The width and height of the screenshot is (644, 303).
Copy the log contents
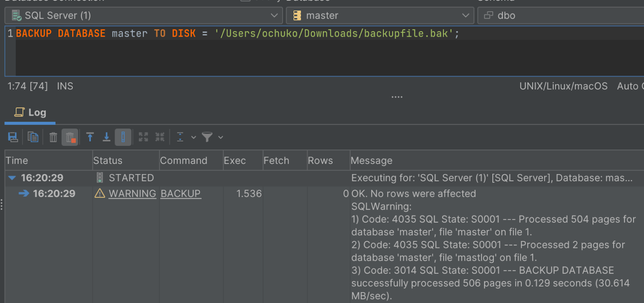pos(33,137)
